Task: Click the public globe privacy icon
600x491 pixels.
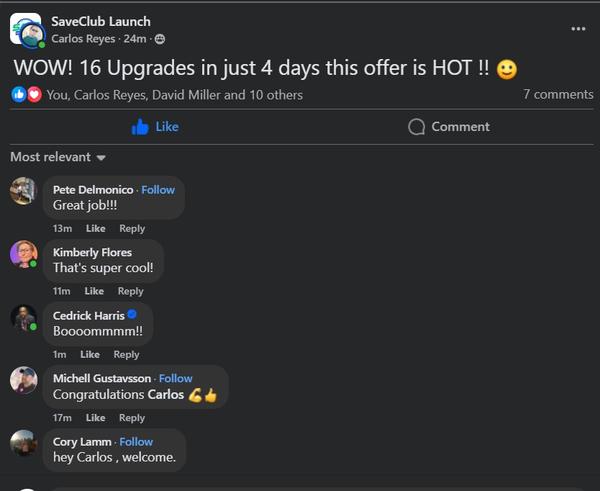Action: 160,39
